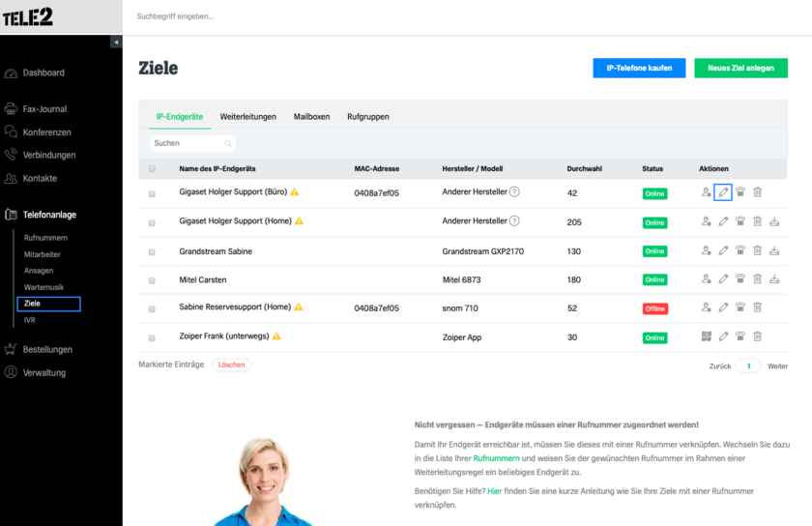812x526 pixels.
Task: Open Mitarbeiter under Telefonanlage
Action: pyautogui.click(x=42, y=254)
